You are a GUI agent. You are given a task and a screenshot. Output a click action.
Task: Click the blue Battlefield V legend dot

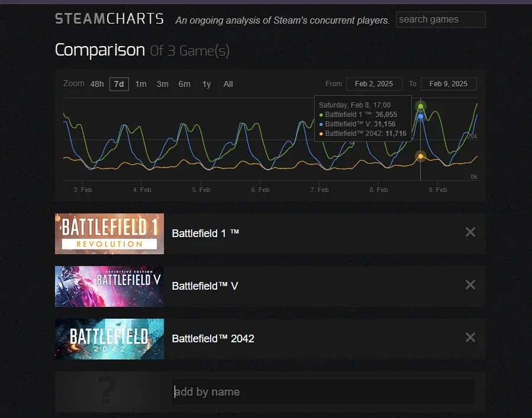tap(320, 124)
